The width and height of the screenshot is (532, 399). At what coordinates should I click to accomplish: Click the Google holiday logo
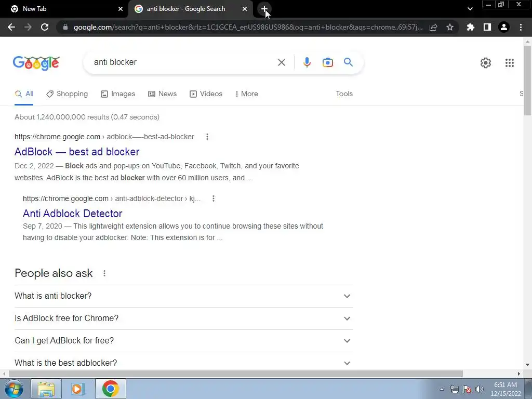click(x=36, y=63)
